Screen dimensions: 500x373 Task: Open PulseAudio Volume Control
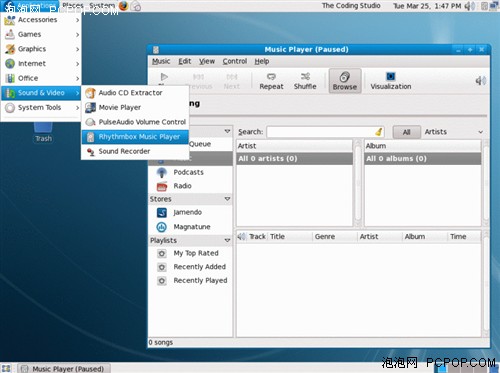tap(135, 122)
